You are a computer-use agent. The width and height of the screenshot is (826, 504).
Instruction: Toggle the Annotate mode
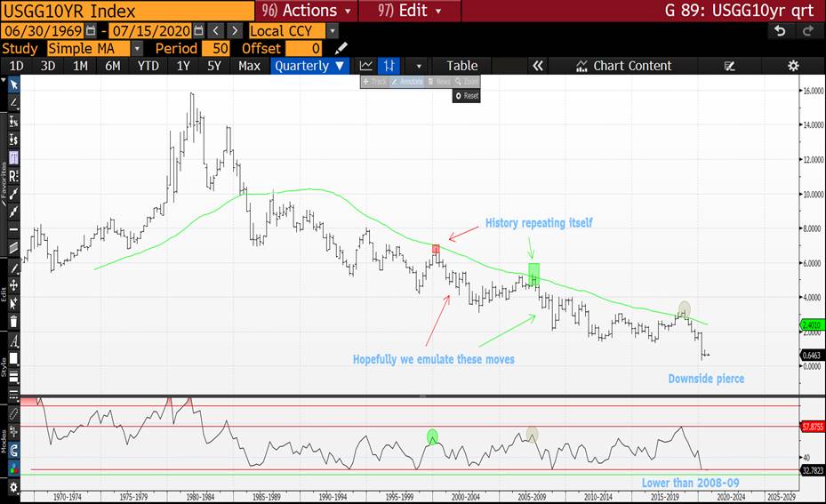pos(408,82)
